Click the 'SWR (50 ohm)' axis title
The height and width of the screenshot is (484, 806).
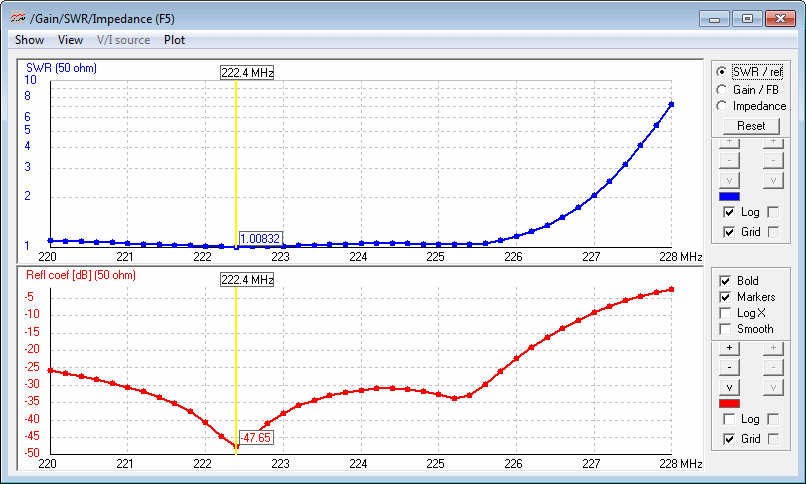click(61, 68)
